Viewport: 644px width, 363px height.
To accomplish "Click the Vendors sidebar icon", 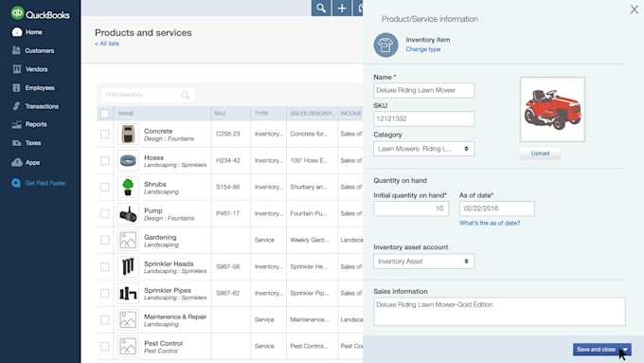I will (17, 69).
